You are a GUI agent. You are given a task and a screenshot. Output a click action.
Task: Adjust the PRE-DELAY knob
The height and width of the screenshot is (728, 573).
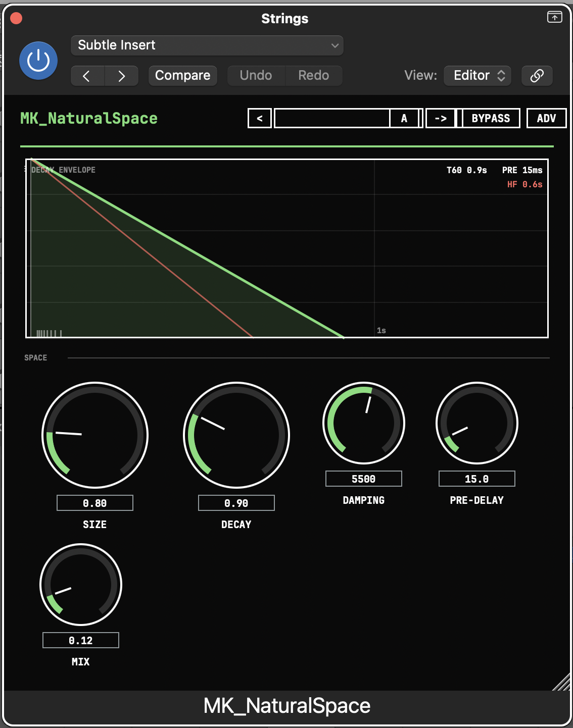pos(477,423)
